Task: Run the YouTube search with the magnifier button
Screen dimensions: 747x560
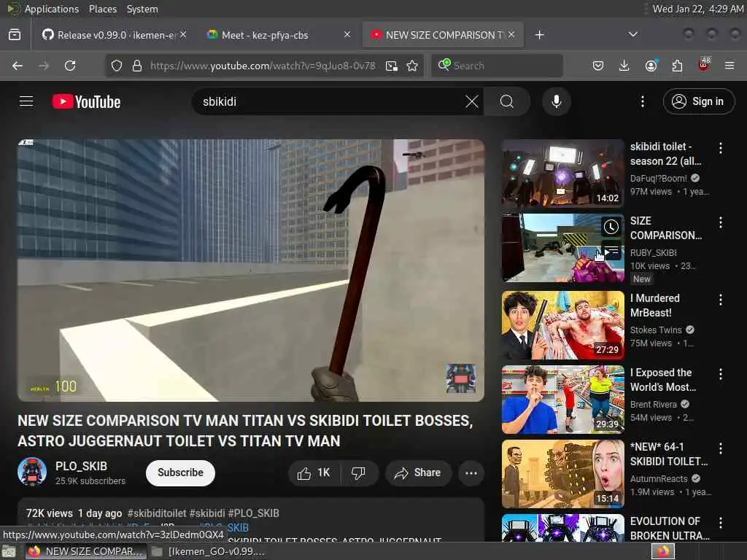Action: pos(507,101)
